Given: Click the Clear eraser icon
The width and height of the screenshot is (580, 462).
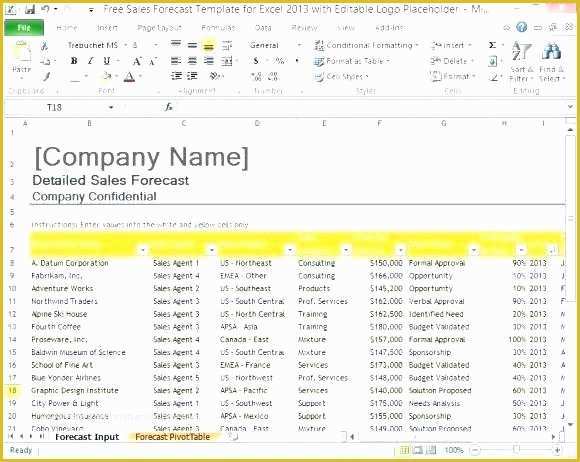Looking at the screenshot, I should [493, 77].
